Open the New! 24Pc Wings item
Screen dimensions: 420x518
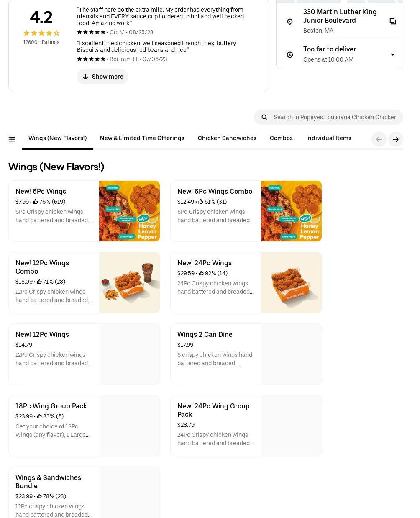[205, 263]
